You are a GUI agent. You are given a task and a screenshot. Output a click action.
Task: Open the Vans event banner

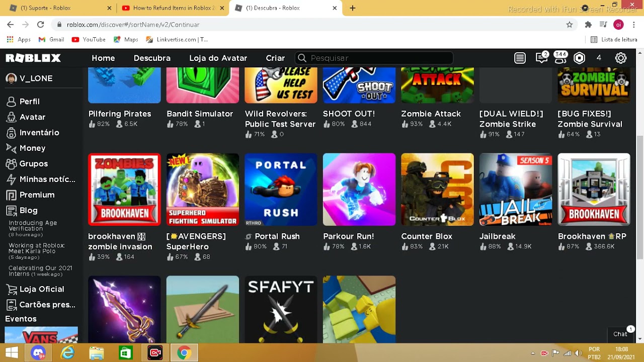41,335
